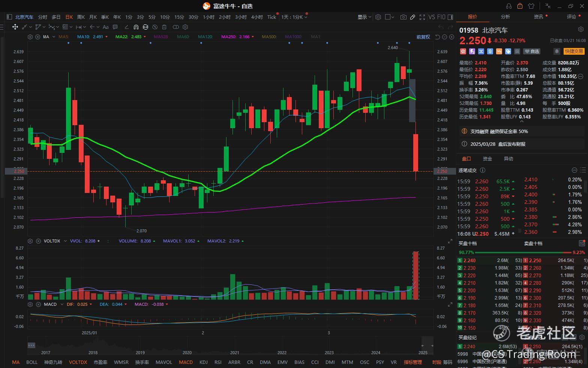Click the blue dollar sign badge
The height and width of the screenshot is (368, 588).
click(490, 51)
